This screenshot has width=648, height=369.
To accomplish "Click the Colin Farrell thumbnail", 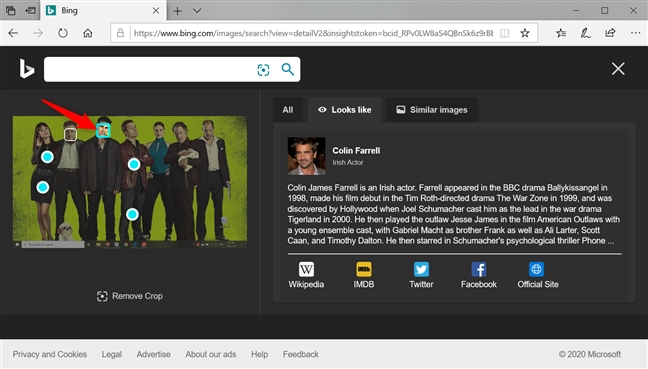I will (x=306, y=156).
